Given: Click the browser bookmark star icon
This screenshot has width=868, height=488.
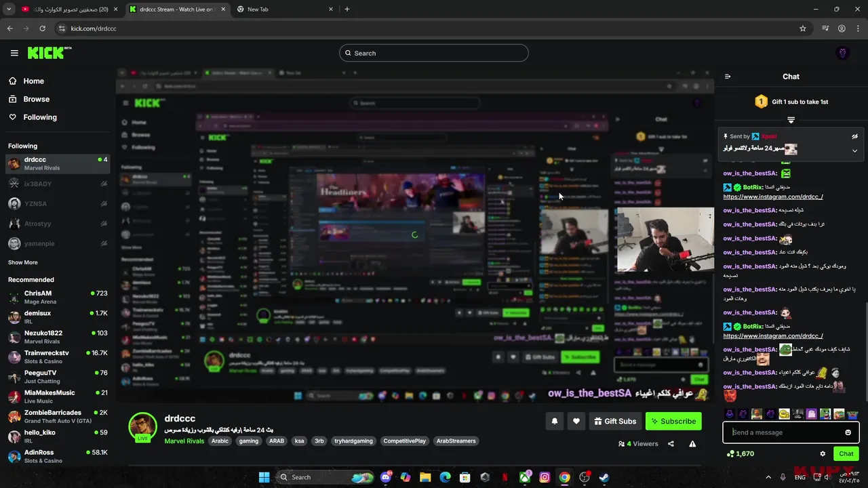Looking at the screenshot, I should pyautogui.click(x=803, y=28).
